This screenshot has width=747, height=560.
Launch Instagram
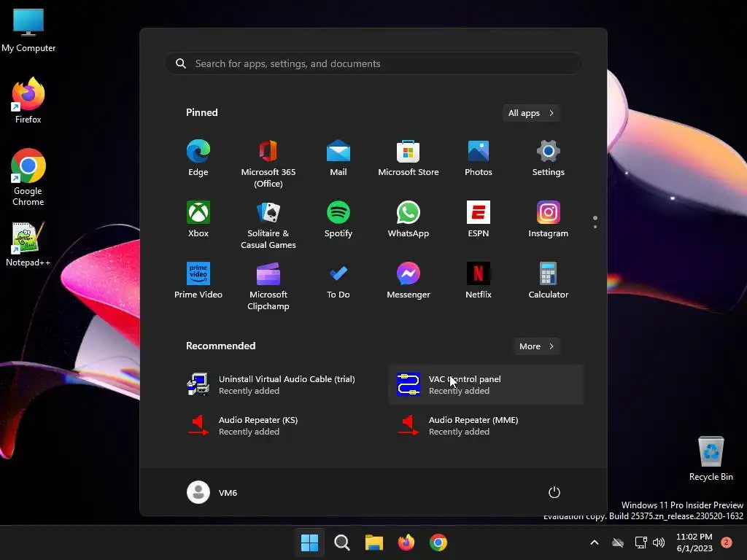coord(549,219)
